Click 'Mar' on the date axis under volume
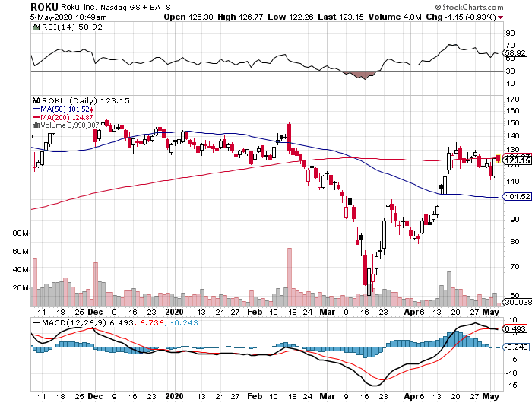 (327, 312)
